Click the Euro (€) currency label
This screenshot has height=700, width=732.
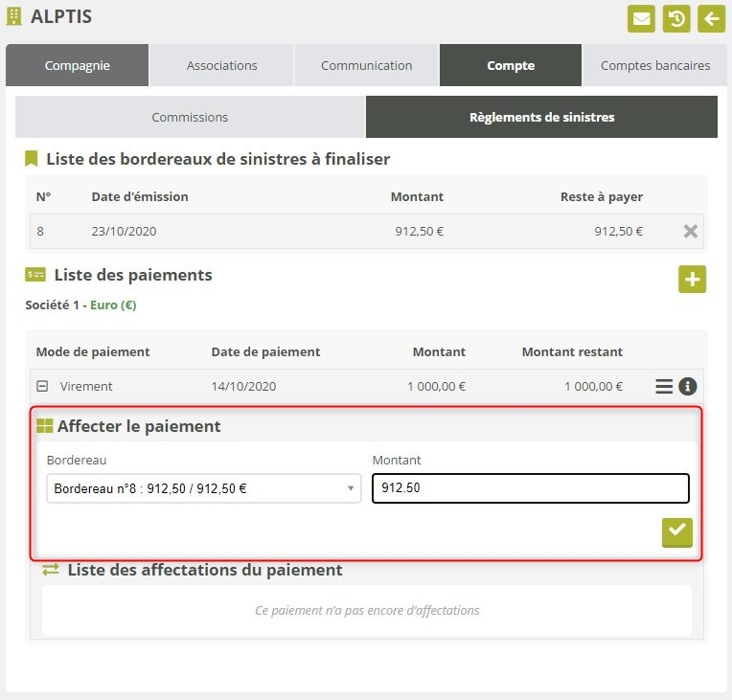coord(114,305)
